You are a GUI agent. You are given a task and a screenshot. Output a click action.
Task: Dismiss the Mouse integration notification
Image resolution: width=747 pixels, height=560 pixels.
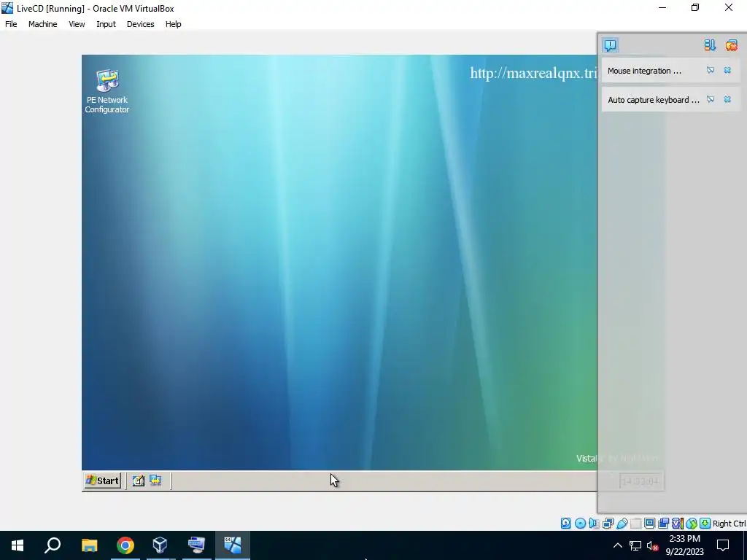click(x=727, y=71)
